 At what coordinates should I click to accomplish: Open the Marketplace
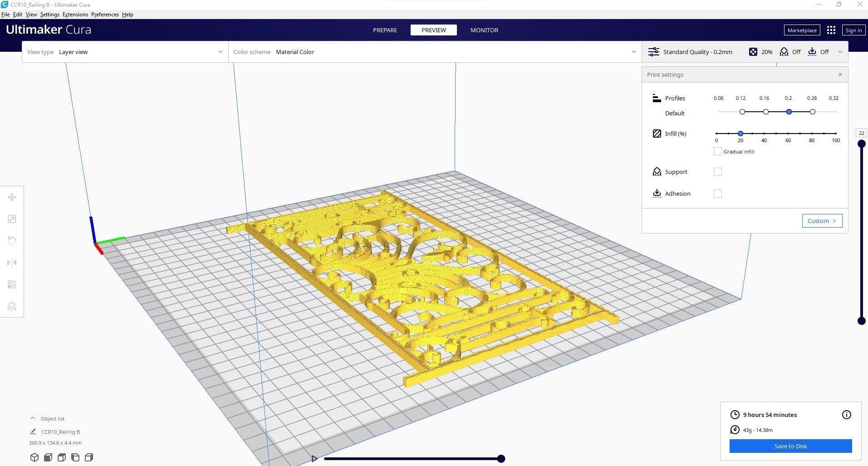coord(802,30)
